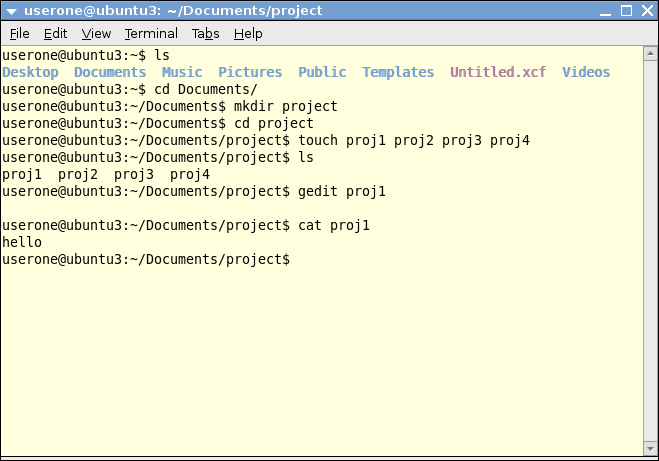The width and height of the screenshot is (659, 461).
Task: Minimize the terminal window
Action: (604, 11)
